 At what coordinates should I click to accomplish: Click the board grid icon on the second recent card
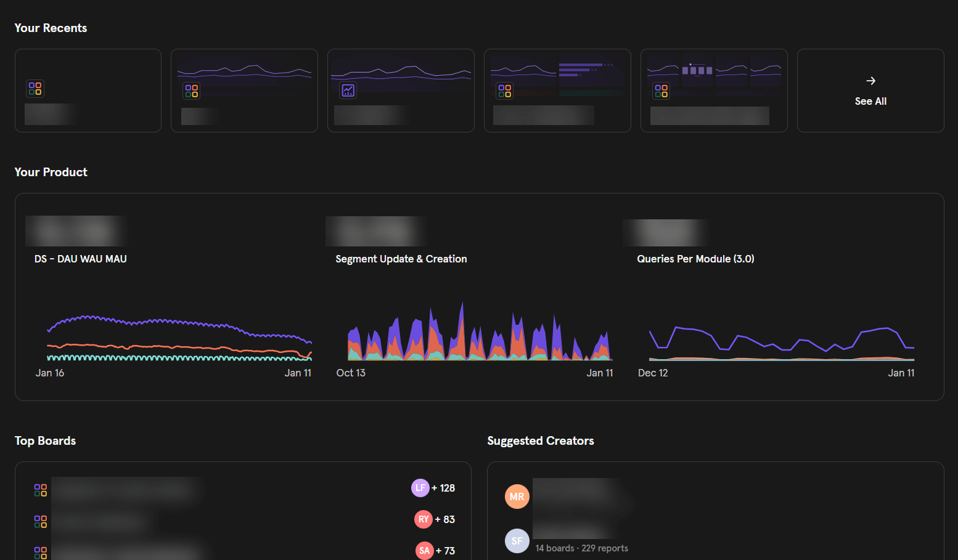[191, 91]
